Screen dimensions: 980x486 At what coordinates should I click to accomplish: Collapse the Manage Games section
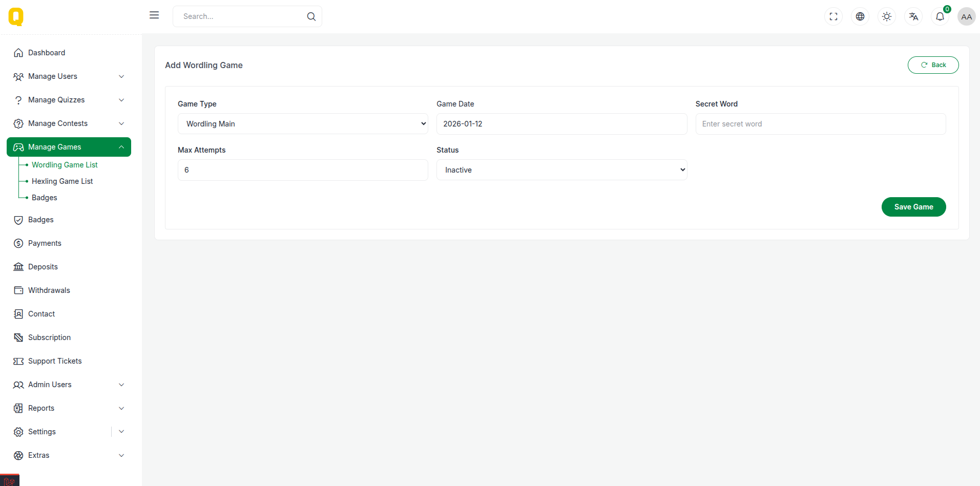point(69,147)
